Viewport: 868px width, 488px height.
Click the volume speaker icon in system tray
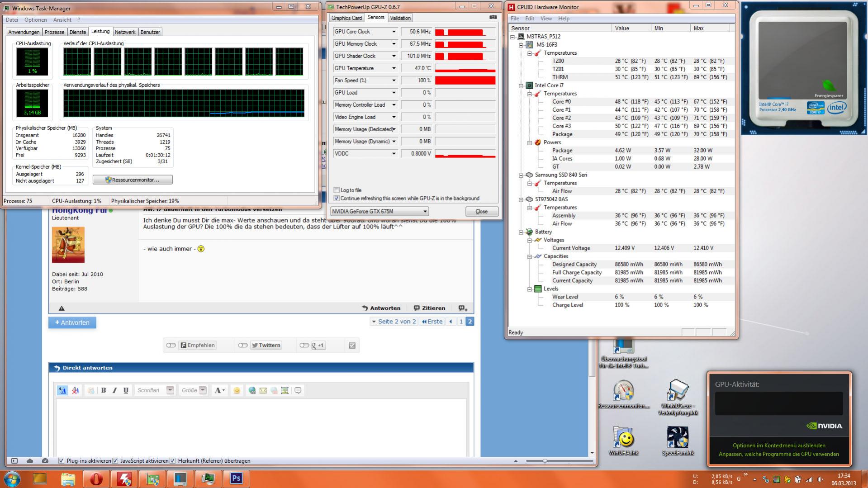click(x=820, y=479)
